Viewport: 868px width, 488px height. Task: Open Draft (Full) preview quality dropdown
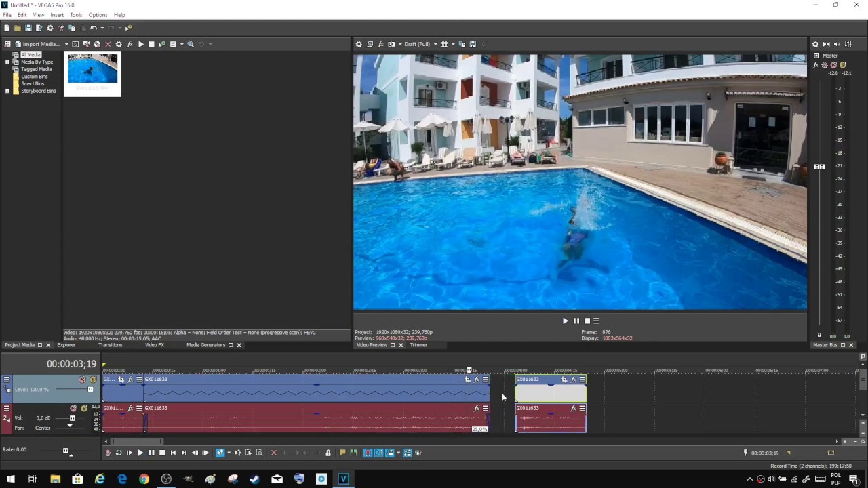click(421, 44)
